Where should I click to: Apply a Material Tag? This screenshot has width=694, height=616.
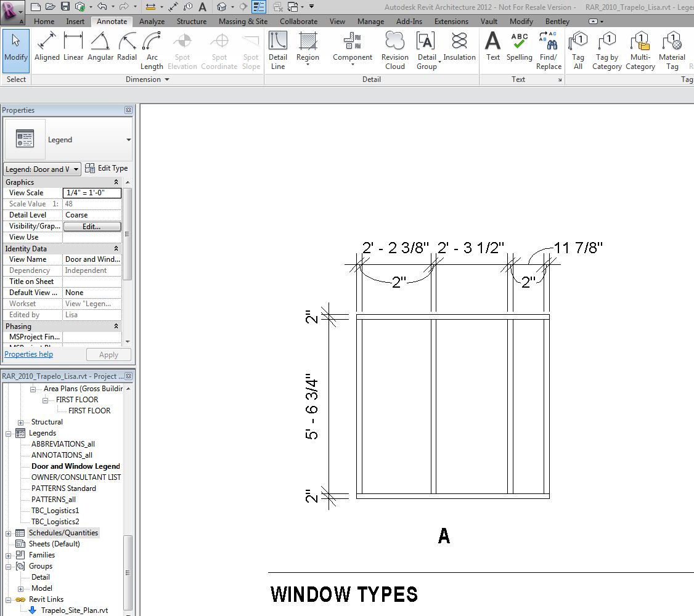(x=671, y=49)
